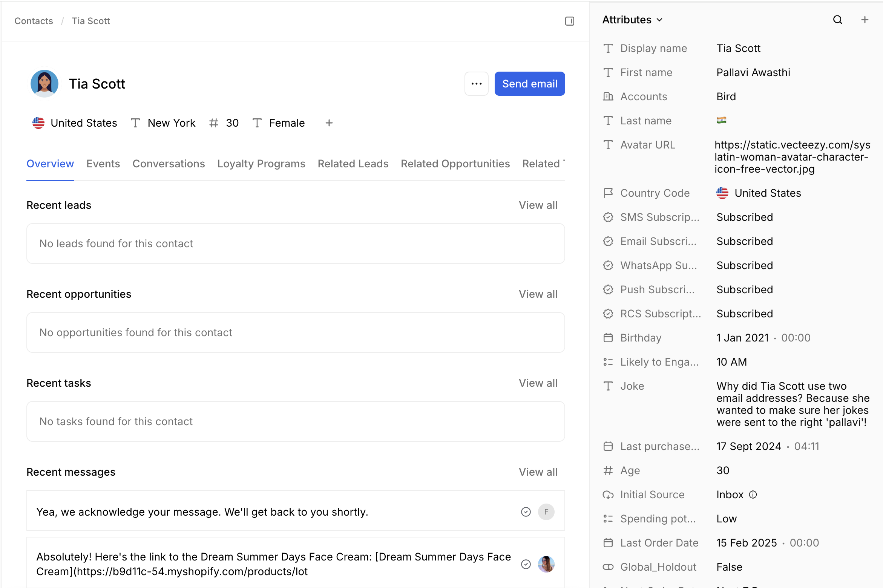Image resolution: width=883 pixels, height=588 pixels.
Task: Open the Loyalty Programs tab
Action: tap(261, 164)
